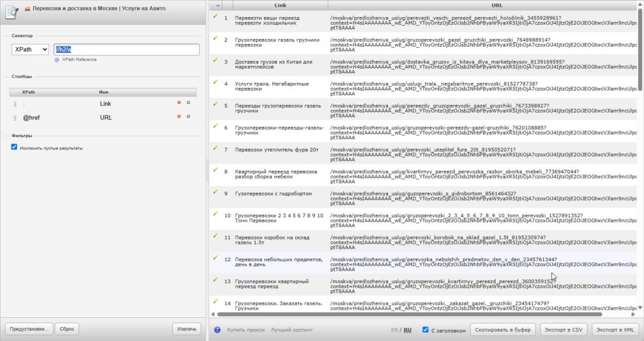Image resolution: width=644 pixels, height=341 pixels.
Task: Uncheck the 'С заголовком' header checkbox
Action: click(x=426, y=330)
